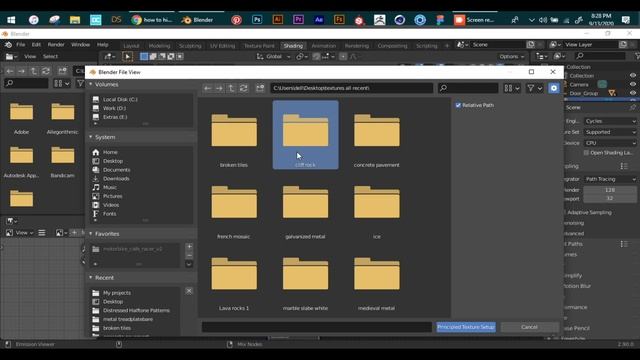Clear the Recent folders list
640x360 pixels.
(x=189, y=291)
